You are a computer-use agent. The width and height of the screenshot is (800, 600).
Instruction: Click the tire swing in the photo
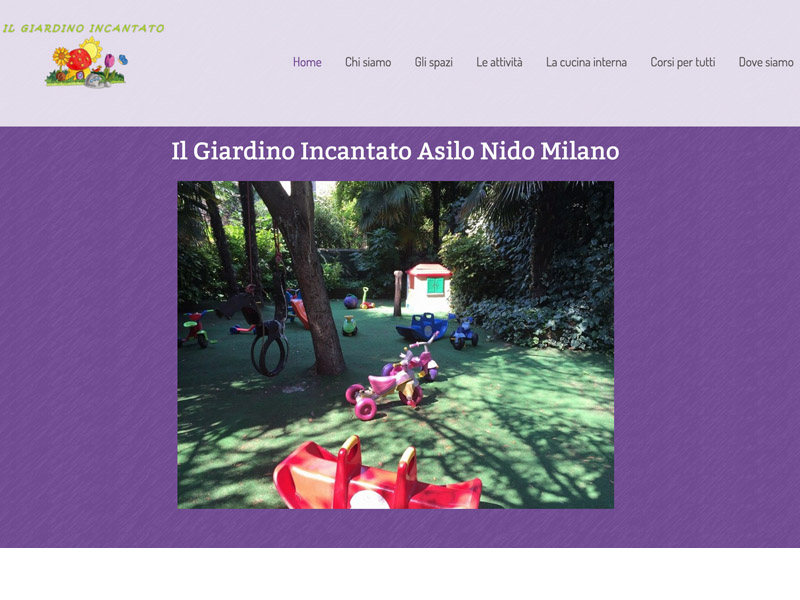(269, 348)
